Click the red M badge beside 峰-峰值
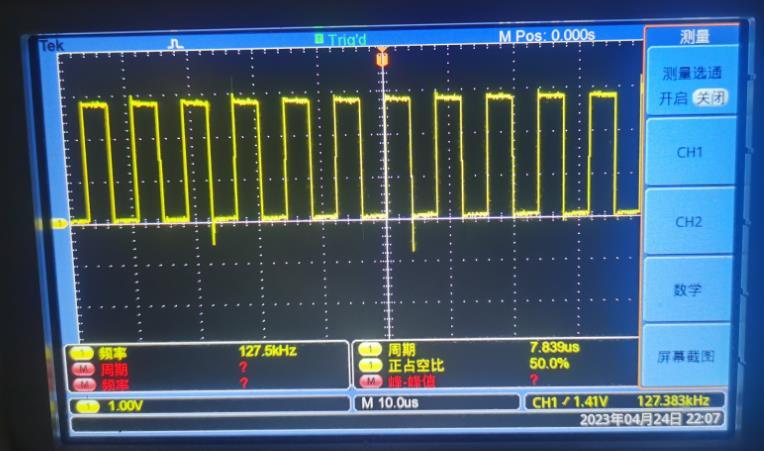The image size is (764, 451). coord(371,381)
